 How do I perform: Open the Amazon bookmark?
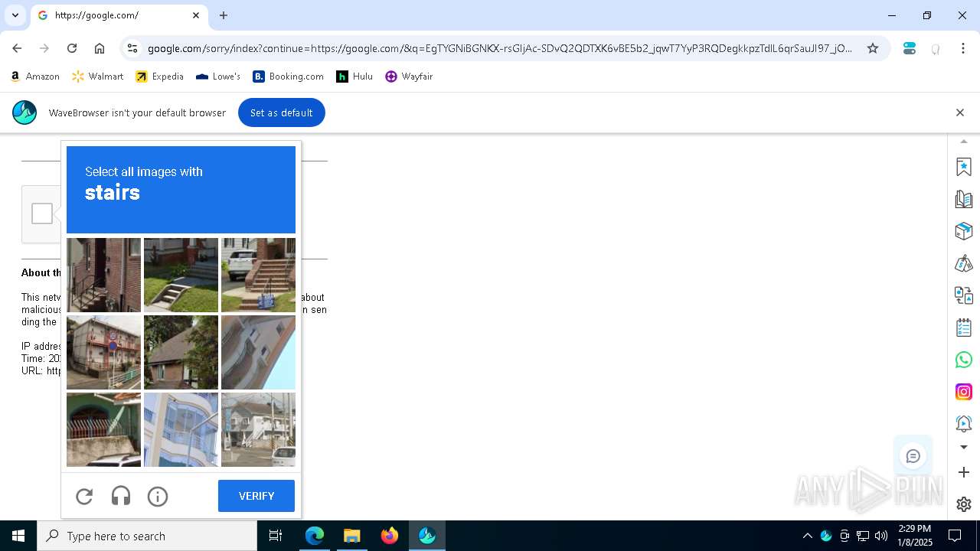click(x=35, y=77)
